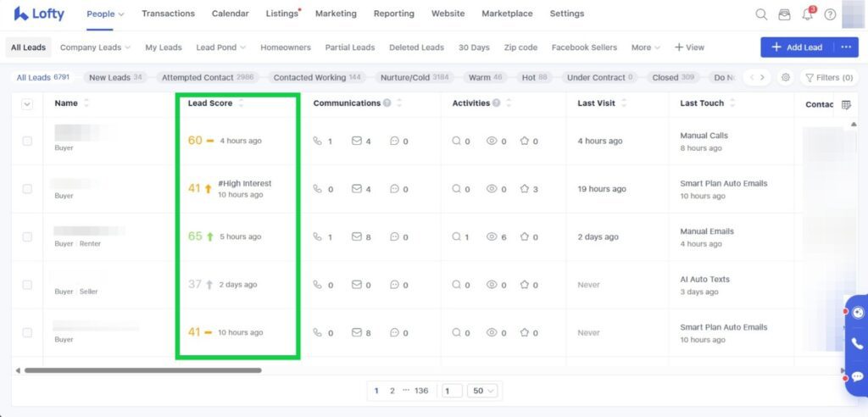The height and width of the screenshot is (417, 868).
Task: Tick checkbox for last row score 41 lead
Action: tap(27, 332)
